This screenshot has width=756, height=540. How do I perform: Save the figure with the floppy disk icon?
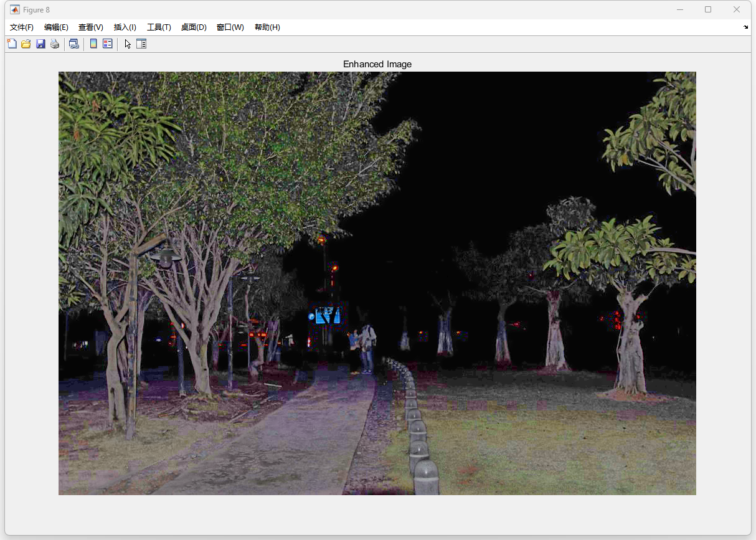(x=40, y=44)
